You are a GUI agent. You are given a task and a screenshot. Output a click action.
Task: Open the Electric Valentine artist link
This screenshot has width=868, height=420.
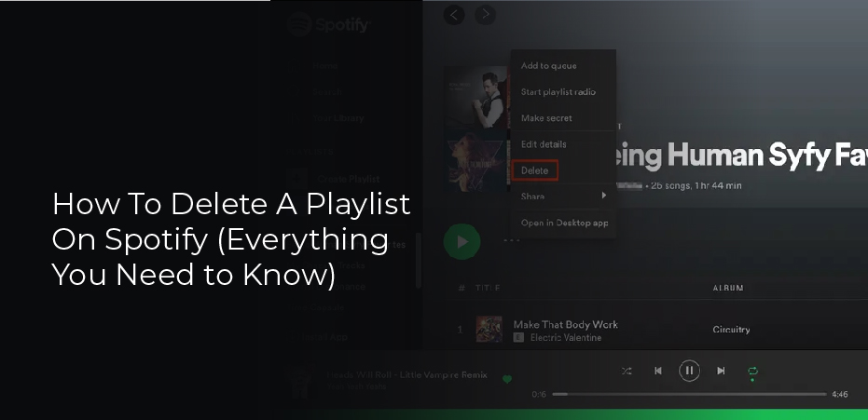[x=559, y=336]
